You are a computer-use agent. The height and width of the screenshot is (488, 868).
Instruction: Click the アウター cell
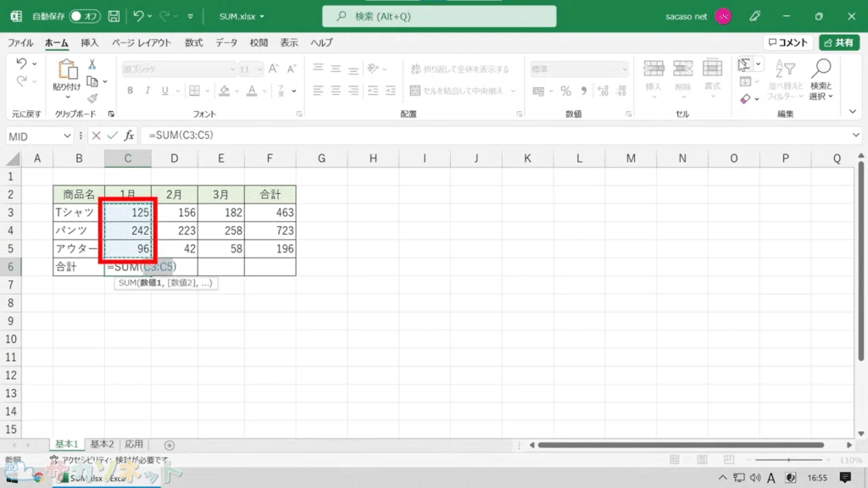pos(79,249)
